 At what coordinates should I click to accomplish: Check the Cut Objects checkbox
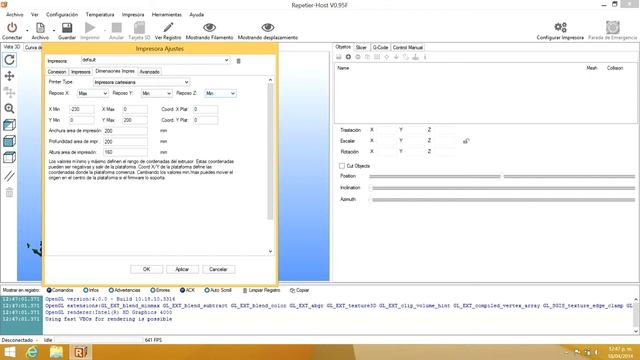342,166
